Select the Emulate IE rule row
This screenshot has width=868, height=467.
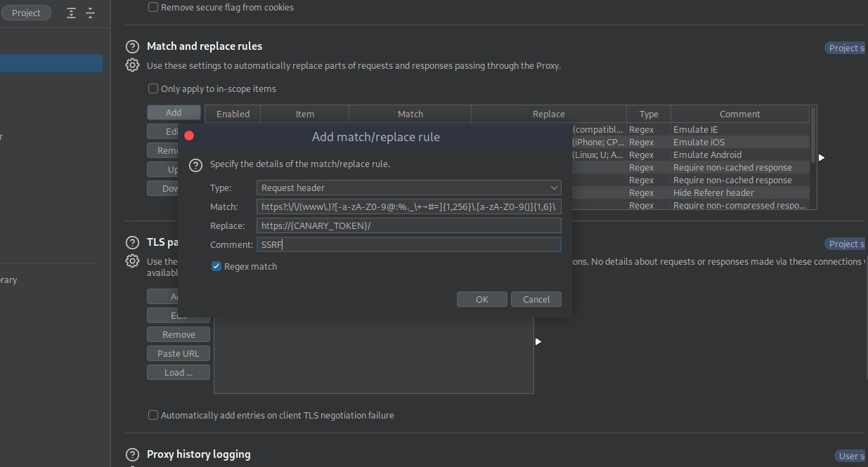pos(690,130)
